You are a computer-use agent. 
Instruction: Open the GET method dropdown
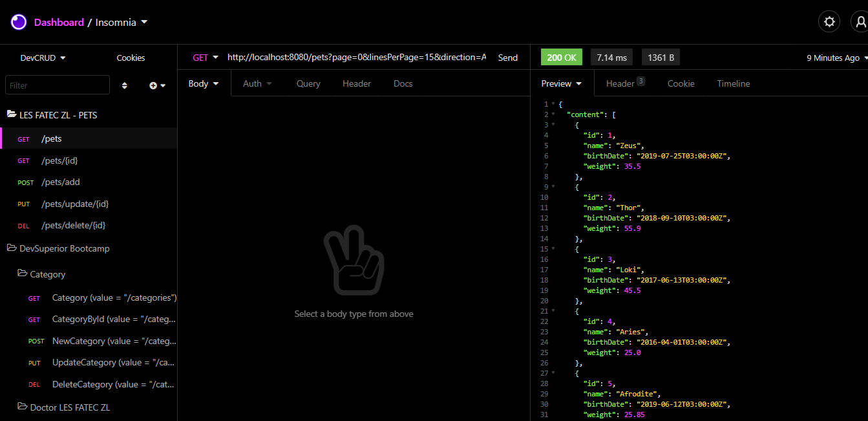[x=204, y=57]
